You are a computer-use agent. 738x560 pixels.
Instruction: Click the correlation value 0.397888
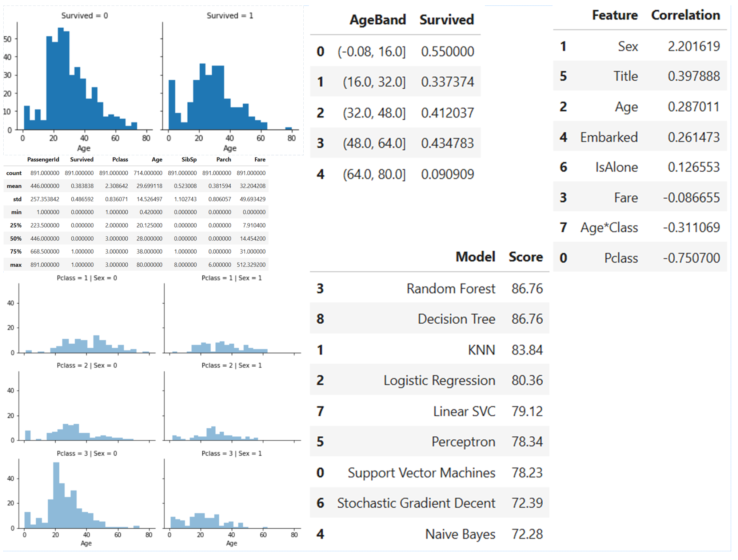[x=694, y=76]
